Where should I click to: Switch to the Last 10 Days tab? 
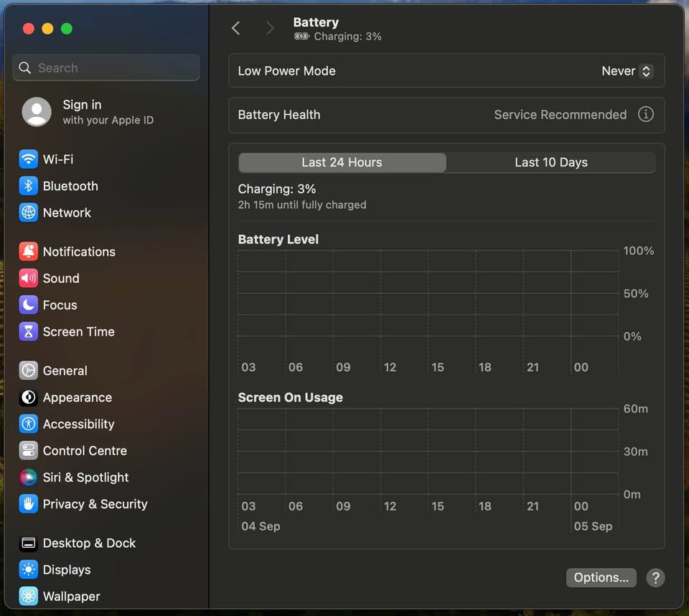(550, 162)
